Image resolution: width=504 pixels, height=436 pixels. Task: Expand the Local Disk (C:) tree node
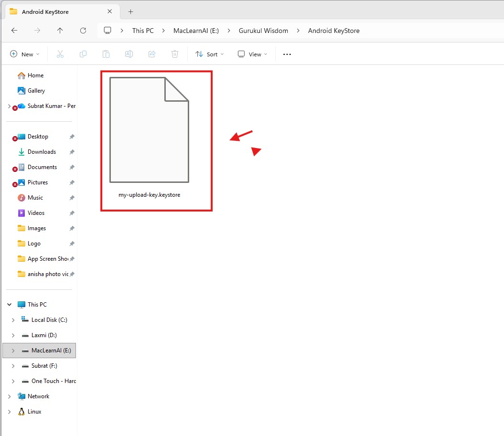coord(13,320)
